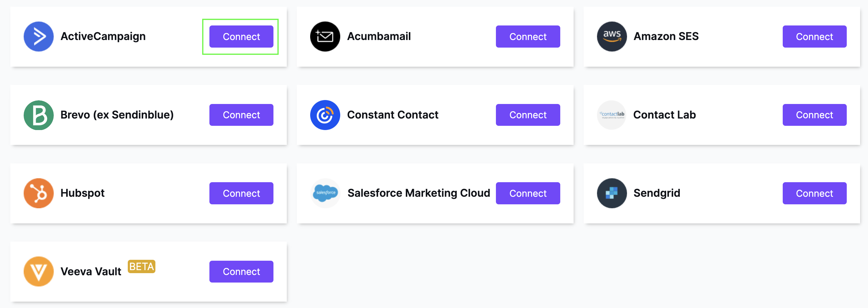Click the Salesforce cloud icon

click(x=325, y=193)
